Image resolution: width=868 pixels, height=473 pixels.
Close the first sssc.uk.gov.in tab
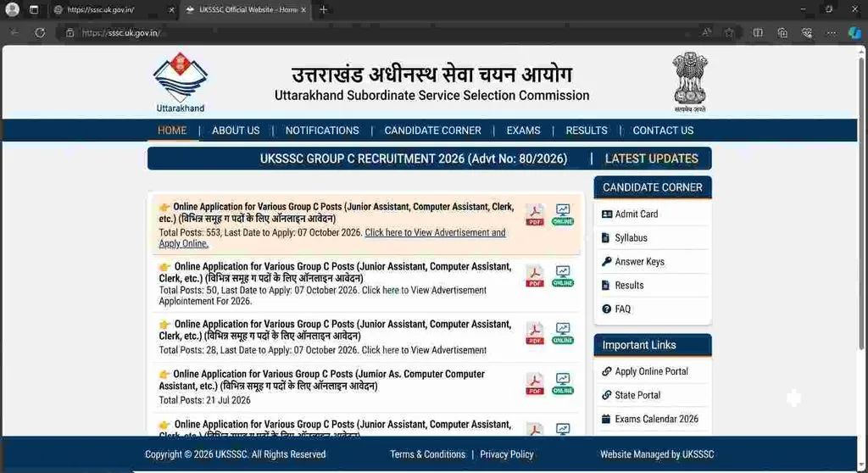tap(171, 9)
